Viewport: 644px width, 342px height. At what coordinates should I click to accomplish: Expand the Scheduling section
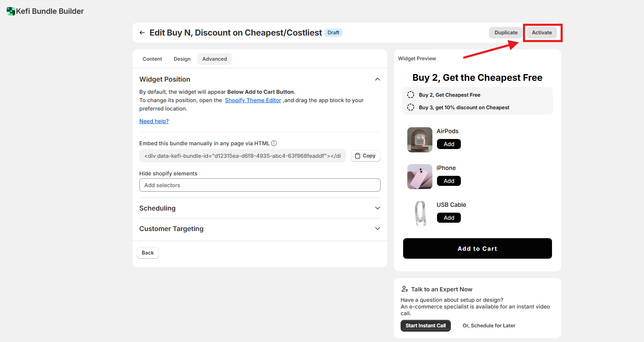point(378,208)
